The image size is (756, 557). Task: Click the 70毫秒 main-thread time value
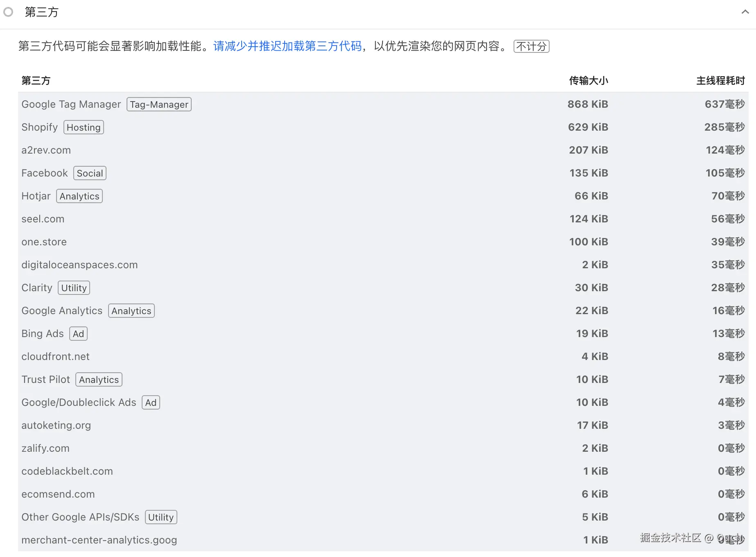coord(728,196)
